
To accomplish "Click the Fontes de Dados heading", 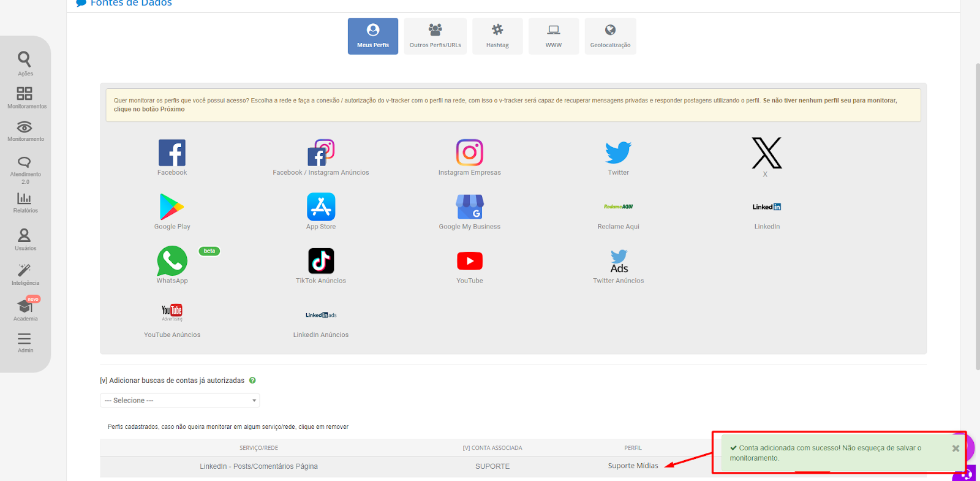I will (x=131, y=3).
